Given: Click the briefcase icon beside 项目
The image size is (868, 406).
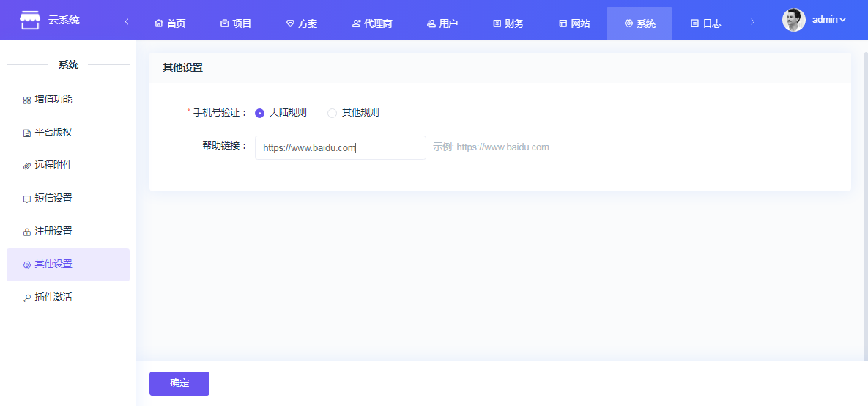Looking at the screenshot, I should [224, 23].
